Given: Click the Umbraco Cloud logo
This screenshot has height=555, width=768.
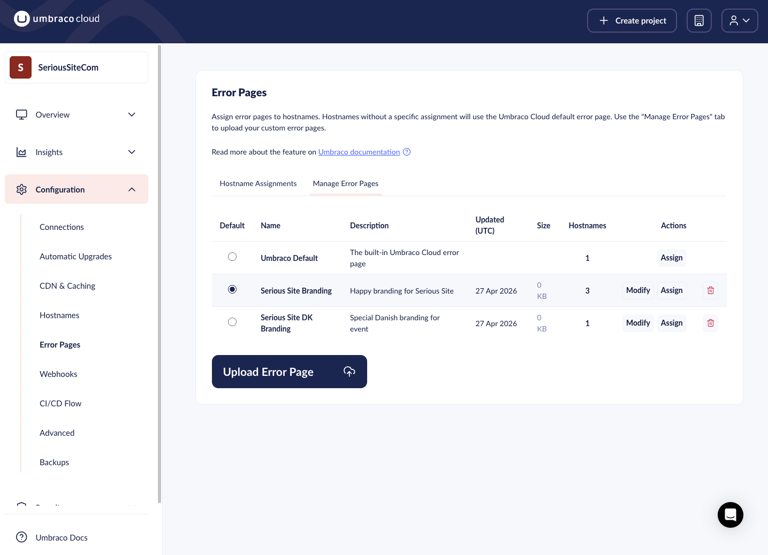Looking at the screenshot, I should pyautogui.click(x=56, y=19).
